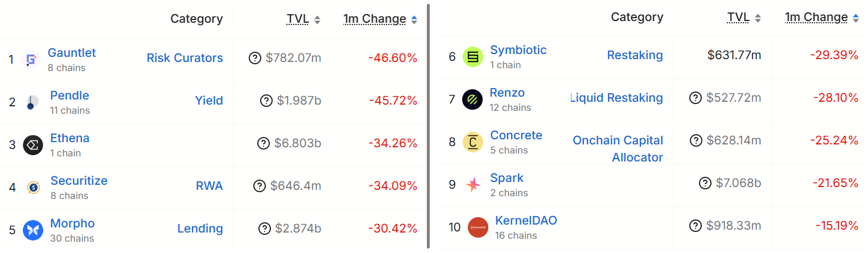Open the Risk Curators category link
This screenshot has width=868, height=253.
pos(184,58)
